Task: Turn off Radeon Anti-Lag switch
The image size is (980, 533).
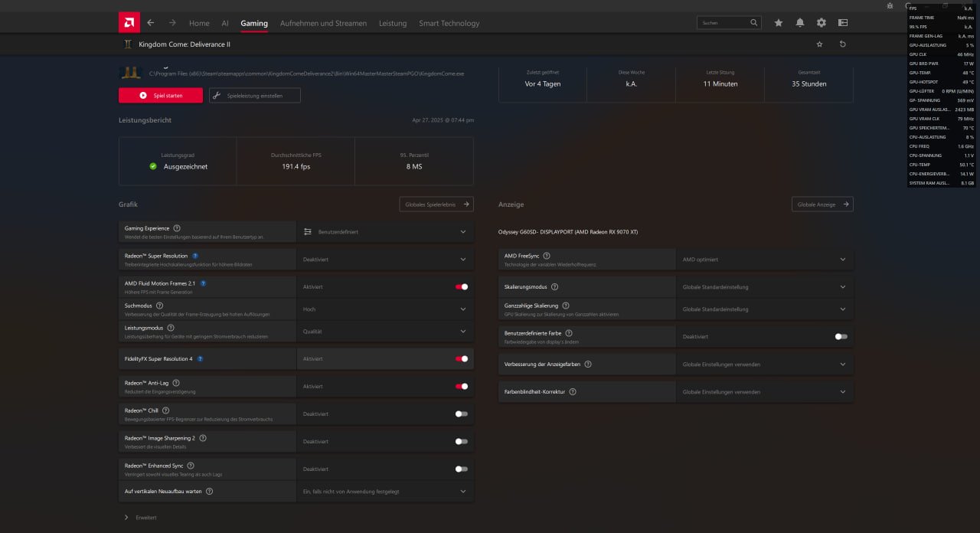Action: click(462, 387)
